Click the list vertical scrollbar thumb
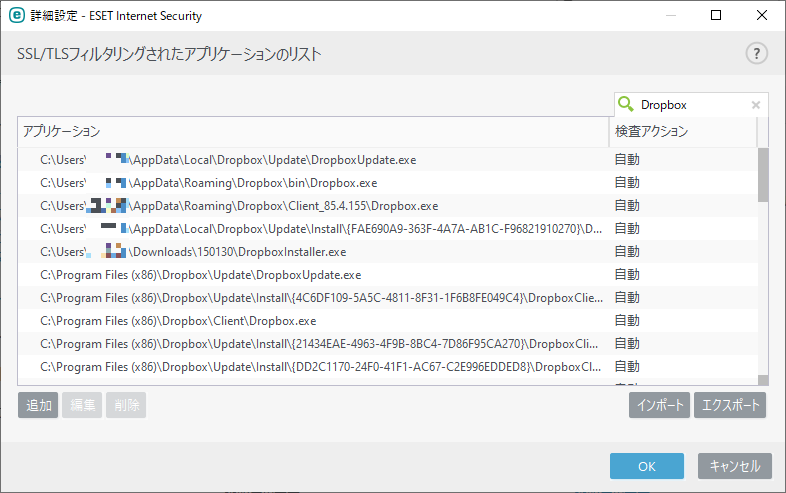This screenshot has height=493, width=786. tap(763, 175)
